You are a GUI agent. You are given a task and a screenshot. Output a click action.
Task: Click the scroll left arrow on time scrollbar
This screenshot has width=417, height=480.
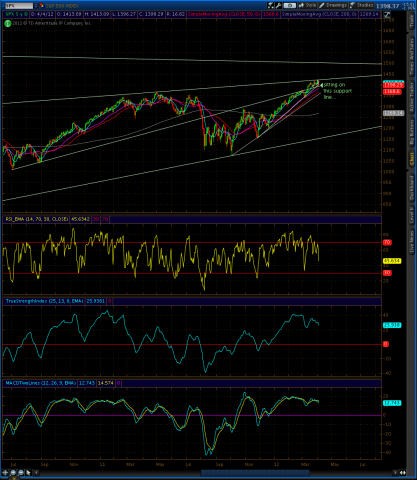tap(36, 473)
